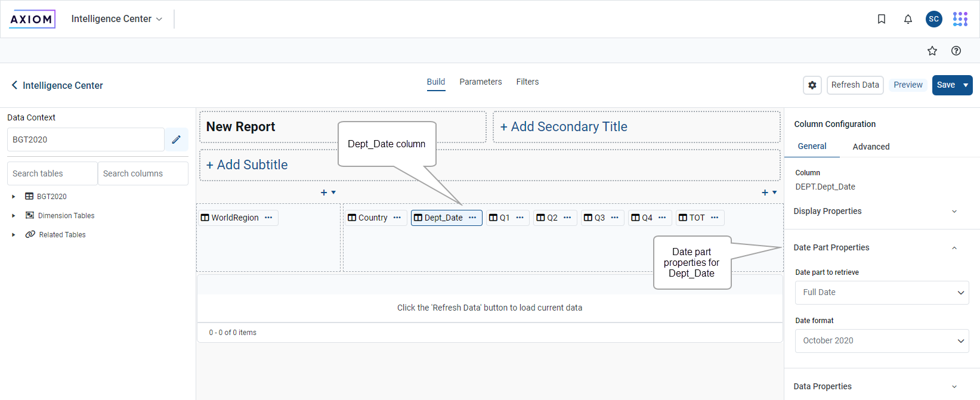Open report settings gear icon
This screenshot has width=980, height=400.
[812, 85]
